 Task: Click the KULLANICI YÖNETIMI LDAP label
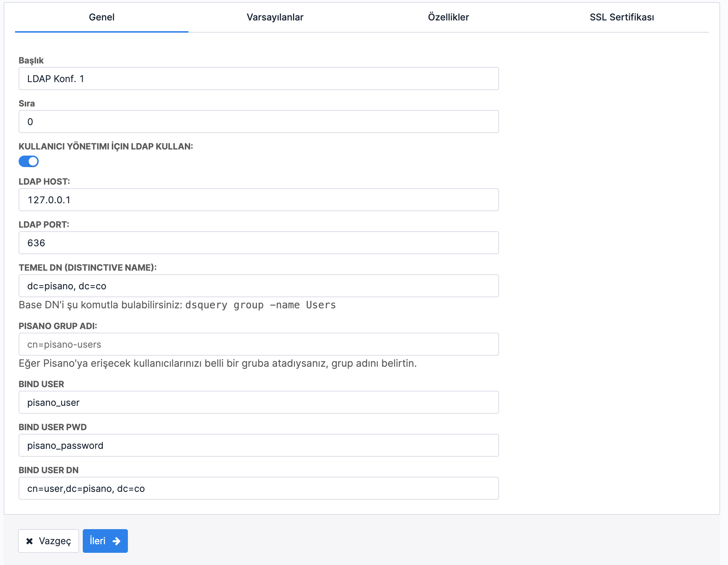[x=106, y=146]
